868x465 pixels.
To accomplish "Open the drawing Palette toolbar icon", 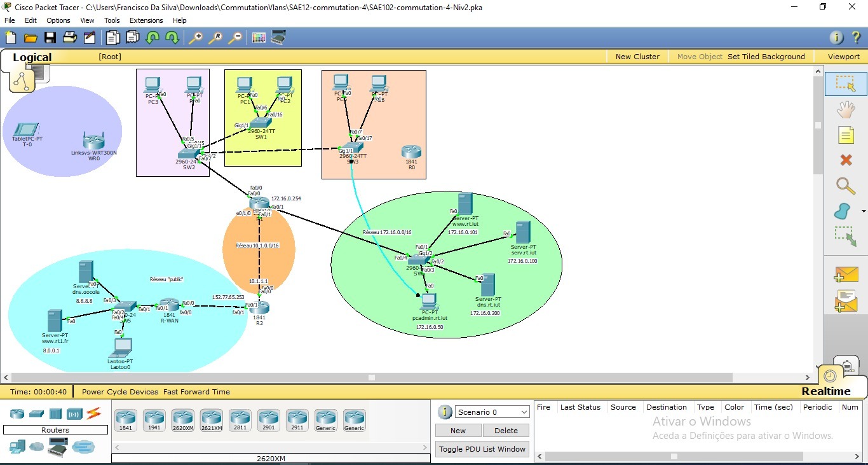I will 259,38.
